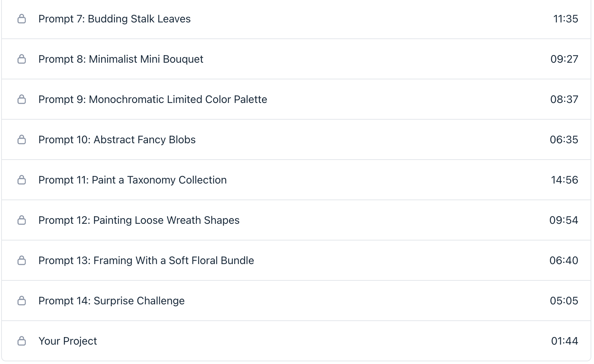Open Prompt 12: Painting Loose Wreath Shapes
The width and height of the screenshot is (594, 364).
tap(139, 220)
